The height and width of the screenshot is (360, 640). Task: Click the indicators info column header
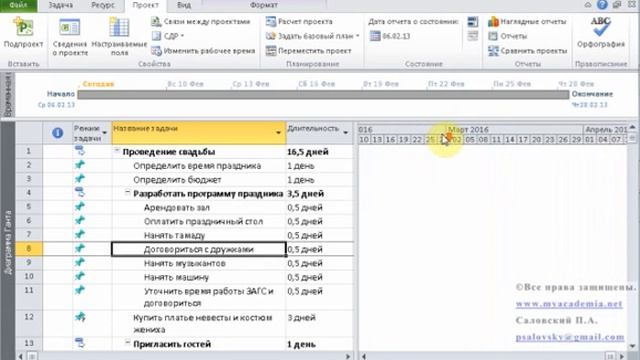58,133
